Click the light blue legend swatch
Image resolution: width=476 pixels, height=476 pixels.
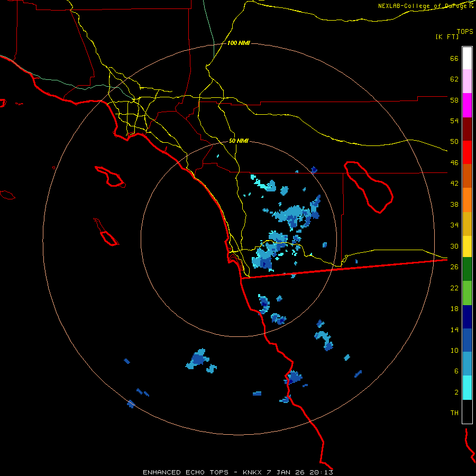pyautogui.click(x=467, y=363)
